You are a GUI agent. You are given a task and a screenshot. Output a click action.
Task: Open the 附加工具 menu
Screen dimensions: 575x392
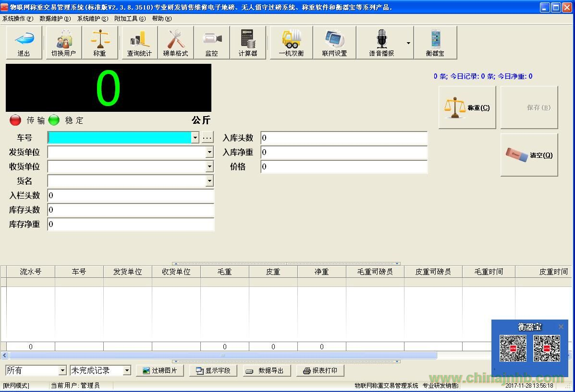[x=130, y=19]
